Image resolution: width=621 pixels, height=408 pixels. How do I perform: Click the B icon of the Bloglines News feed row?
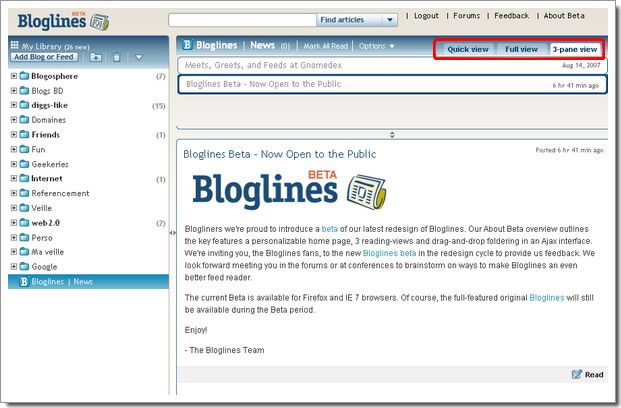tap(24, 282)
